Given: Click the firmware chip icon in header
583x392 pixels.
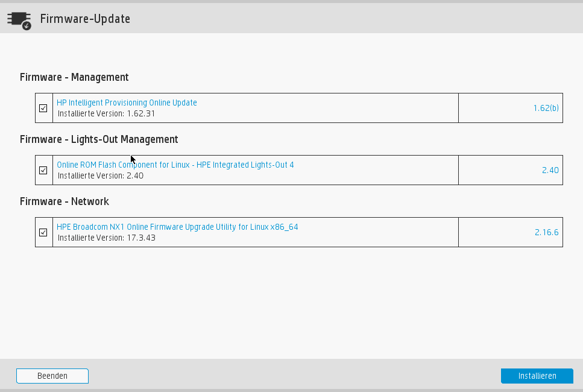Looking at the screenshot, I should click(19, 20).
